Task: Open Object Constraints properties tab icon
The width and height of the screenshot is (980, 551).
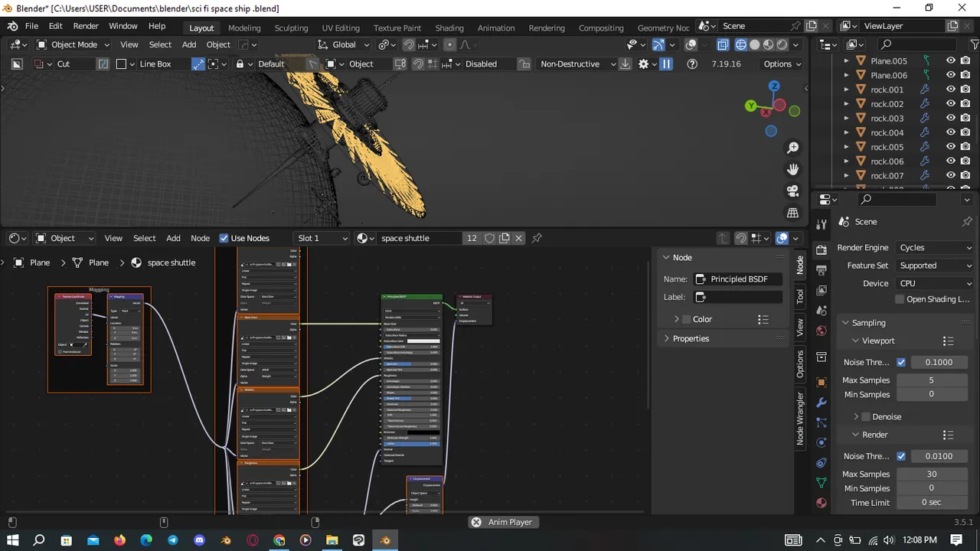Action: (822, 463)
